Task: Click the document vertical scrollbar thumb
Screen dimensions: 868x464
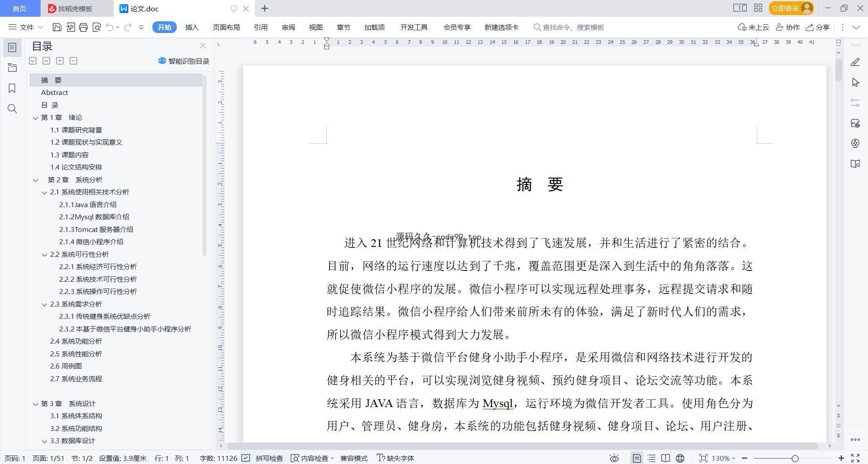Action: click(x=839, y=70)
